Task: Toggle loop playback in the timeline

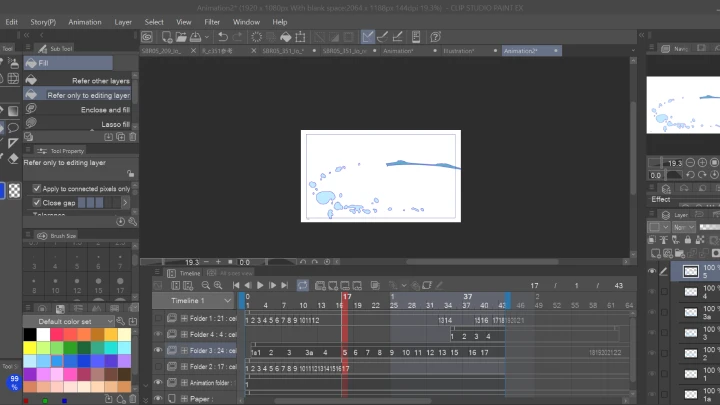Action: pos(303,286)
